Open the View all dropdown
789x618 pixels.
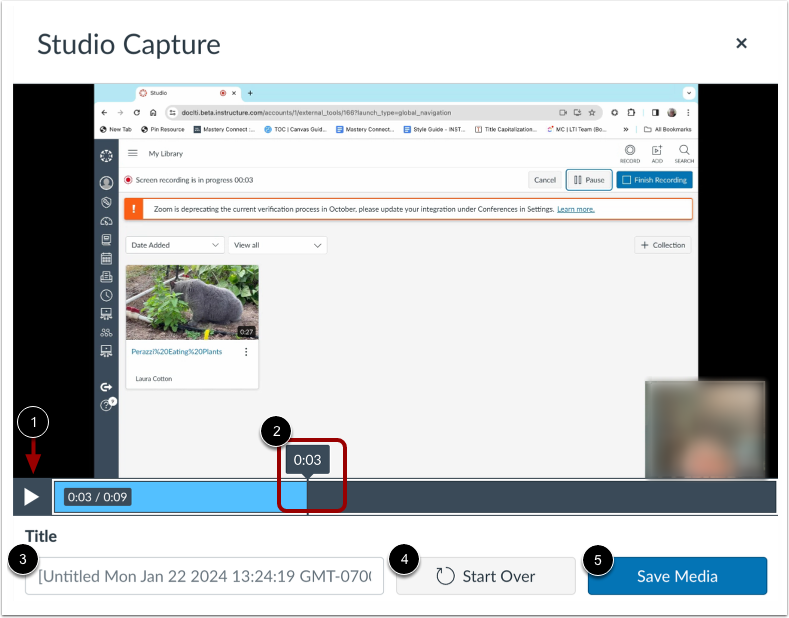click(x=277, y=245)
